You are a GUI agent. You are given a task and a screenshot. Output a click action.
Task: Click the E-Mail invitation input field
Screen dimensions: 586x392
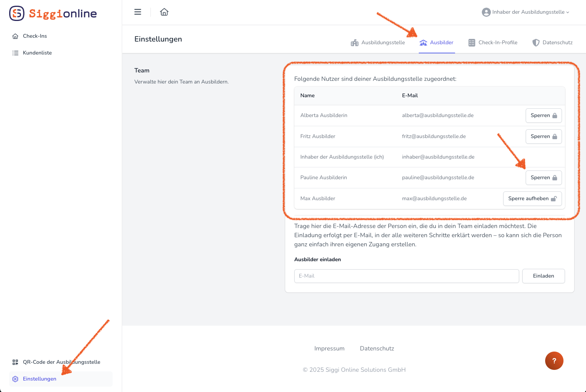[x=406, y=276]
